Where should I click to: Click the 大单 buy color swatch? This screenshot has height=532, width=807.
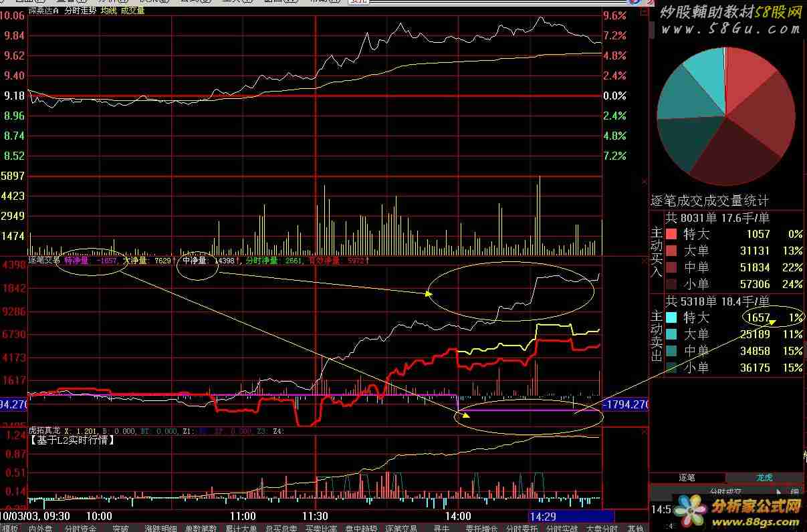pyautogui.click(x=671, y=251)
